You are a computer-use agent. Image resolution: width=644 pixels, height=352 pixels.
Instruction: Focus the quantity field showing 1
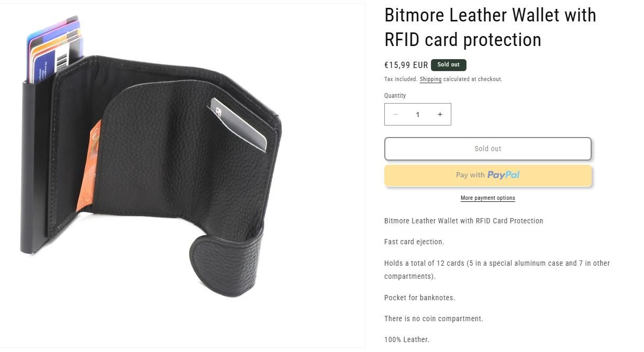[x=418, y=115]
